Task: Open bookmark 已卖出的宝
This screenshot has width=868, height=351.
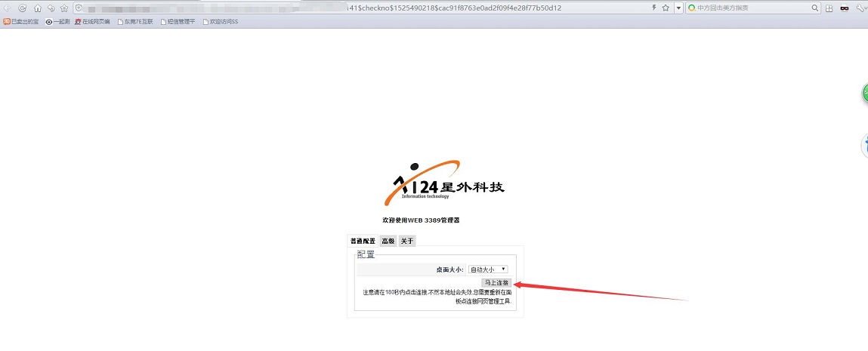Action: (x=21, y=22)
